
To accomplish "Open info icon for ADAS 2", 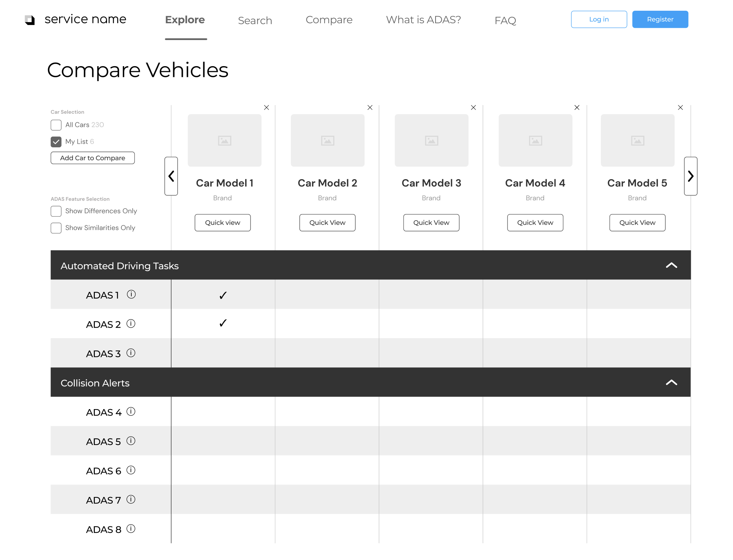I will (x=131, y=324).
